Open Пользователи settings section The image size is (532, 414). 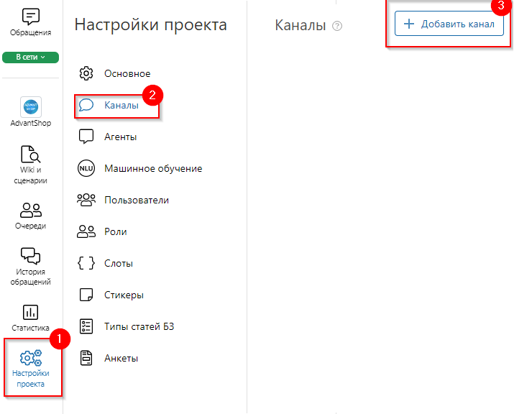tap(136, 200)
